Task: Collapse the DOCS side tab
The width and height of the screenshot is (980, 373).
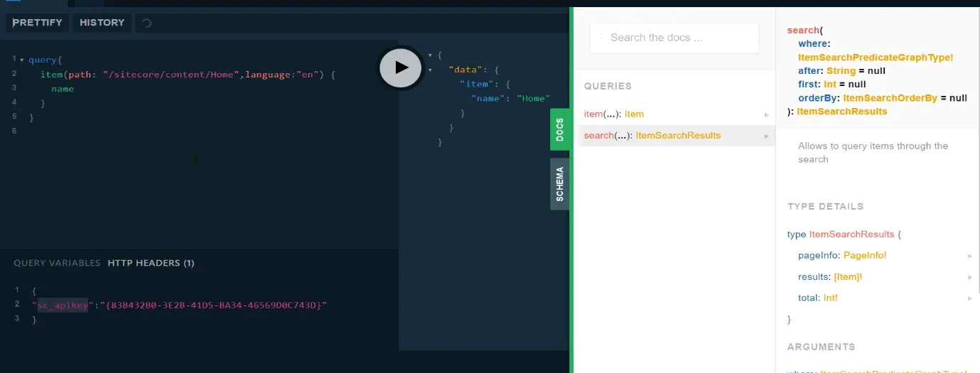Action: click(560, 129)
